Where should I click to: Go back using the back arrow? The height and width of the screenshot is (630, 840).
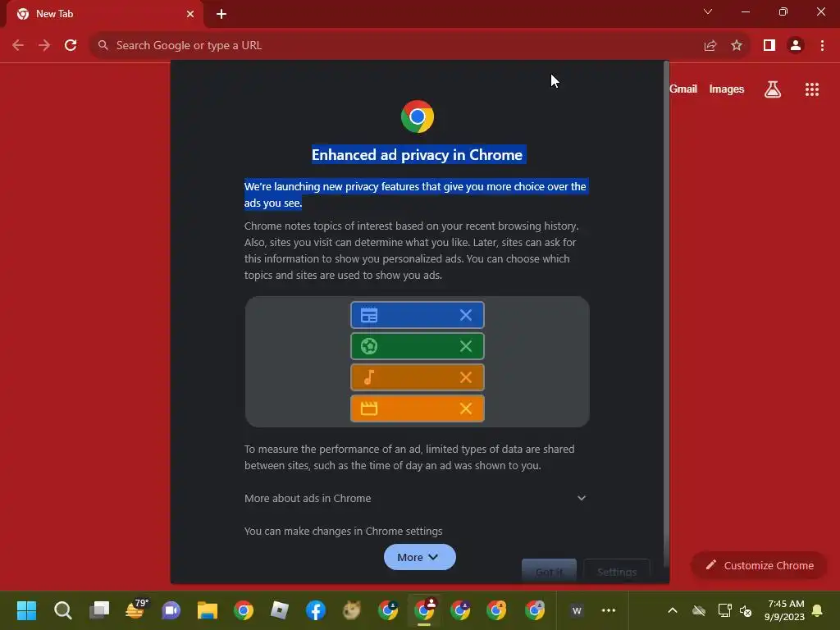(18, 45)
